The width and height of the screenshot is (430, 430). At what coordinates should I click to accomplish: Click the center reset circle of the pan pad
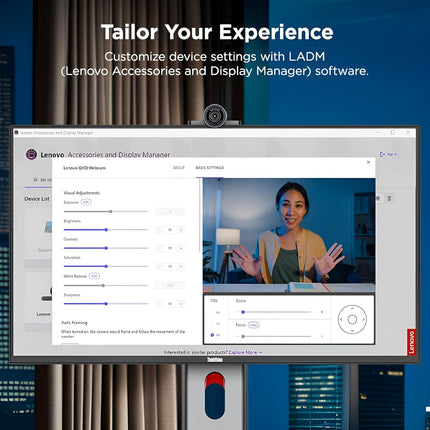click(x=352, y=320)
